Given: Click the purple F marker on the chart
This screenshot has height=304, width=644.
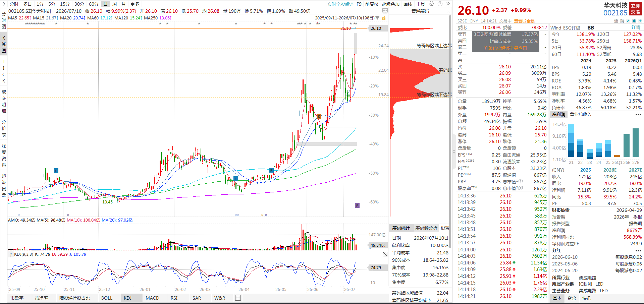Looking at the screenshot, I should [357, 205].
